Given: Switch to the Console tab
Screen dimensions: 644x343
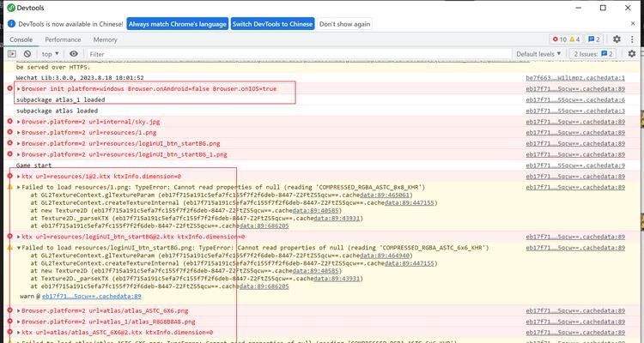Looking at the screenshot, I should tap(21, 39).
